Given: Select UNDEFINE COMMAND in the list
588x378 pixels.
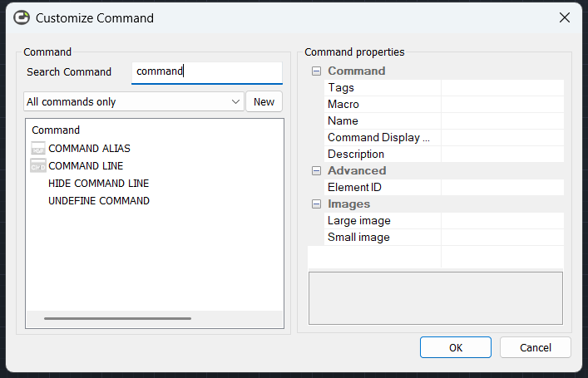Looking at the screenshot, I should (x=99, y=201).
